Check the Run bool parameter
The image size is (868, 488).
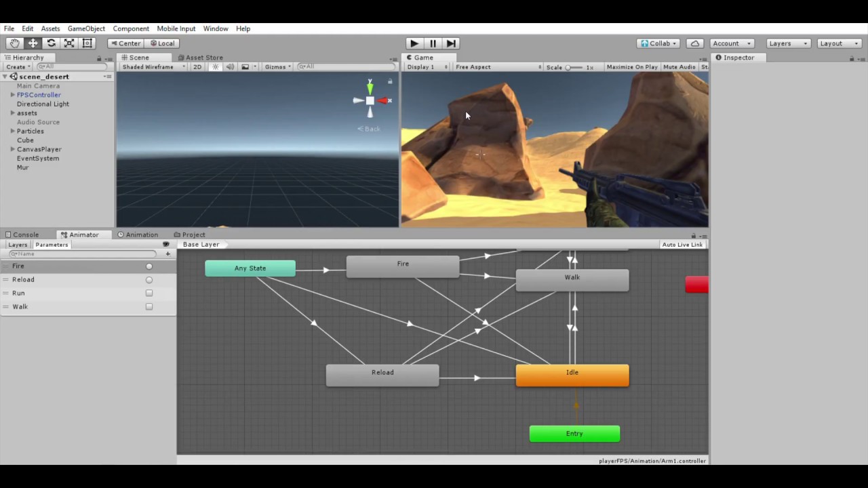click(x=149, y=293)
